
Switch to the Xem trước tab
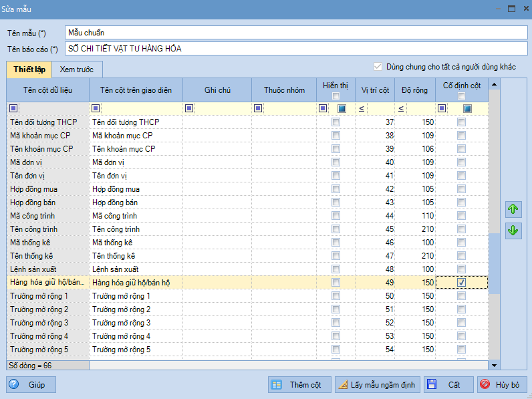coord(77,70)
